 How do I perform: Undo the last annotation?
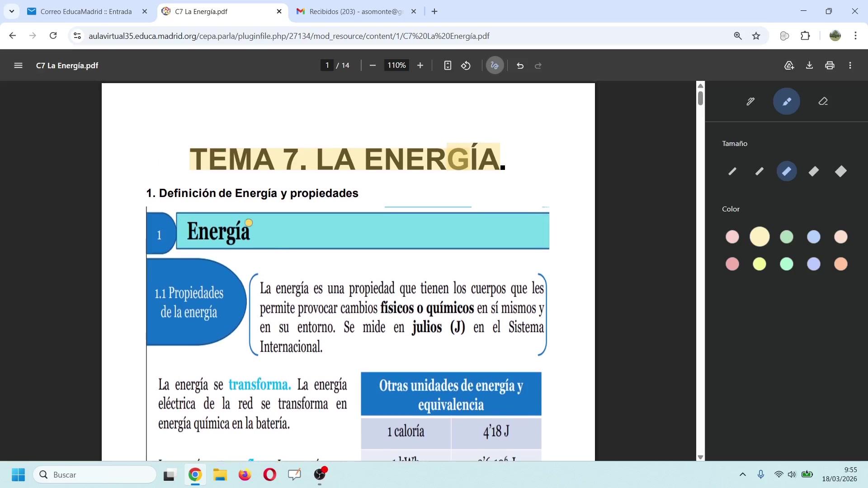[x=520, y=66]
